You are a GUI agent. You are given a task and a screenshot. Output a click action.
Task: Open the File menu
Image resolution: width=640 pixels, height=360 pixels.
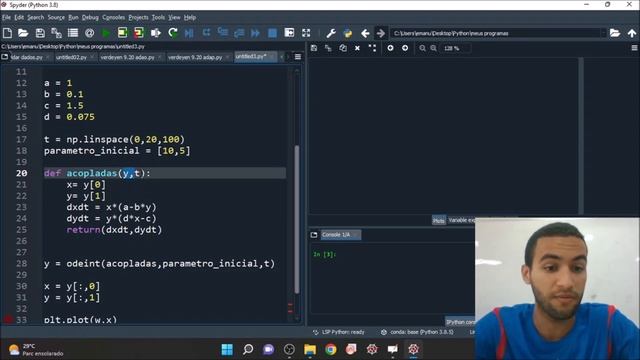pyautogui.click(x=6, y=18)
